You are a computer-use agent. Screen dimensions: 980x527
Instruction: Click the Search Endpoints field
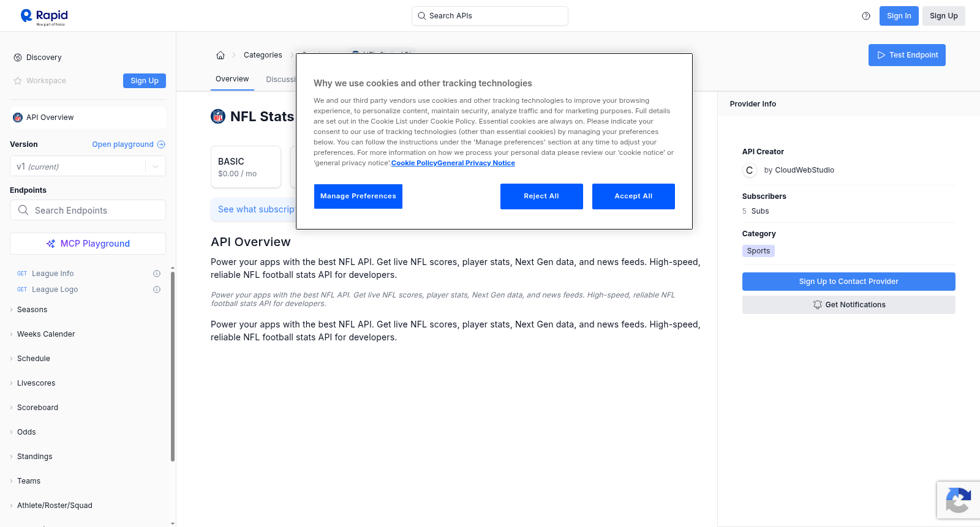[x=88, y=210]
